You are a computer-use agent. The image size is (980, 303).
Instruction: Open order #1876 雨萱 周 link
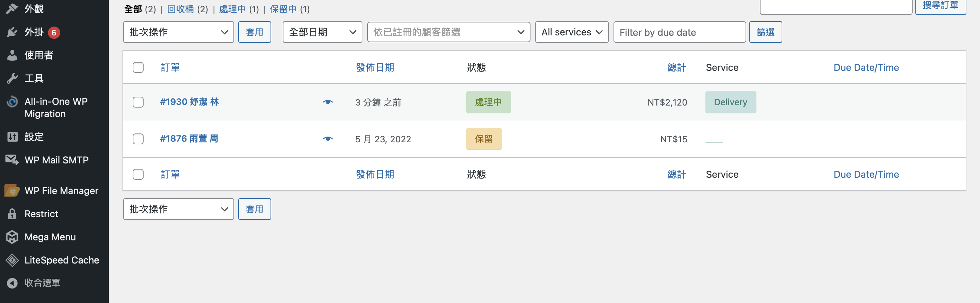189,139
